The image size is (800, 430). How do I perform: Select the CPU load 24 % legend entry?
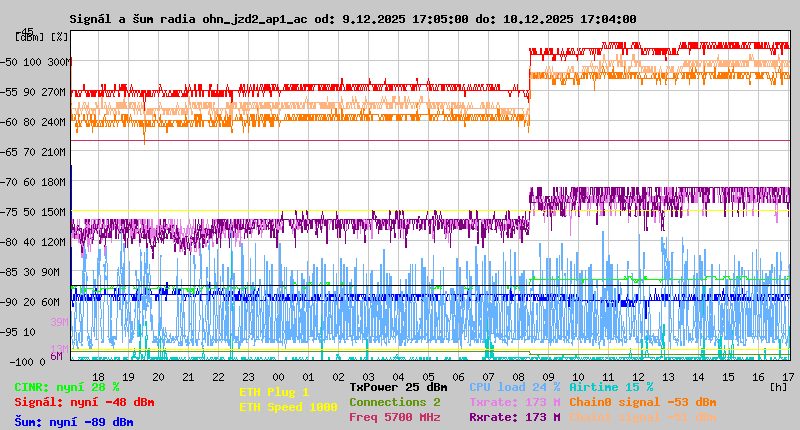(514, 387)
